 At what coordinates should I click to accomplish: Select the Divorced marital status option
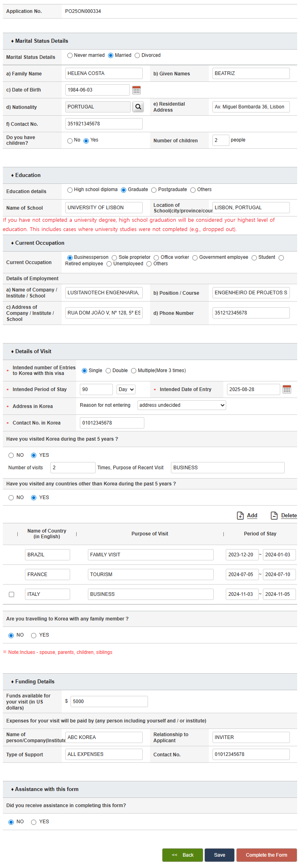(137, 56)
